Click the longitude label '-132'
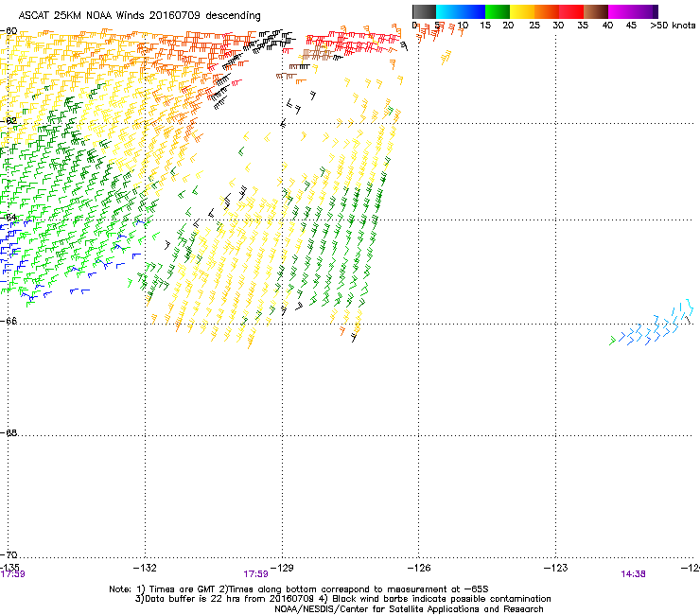The width and height of the screenshot is (700, 615). click(x=145, y=568)
